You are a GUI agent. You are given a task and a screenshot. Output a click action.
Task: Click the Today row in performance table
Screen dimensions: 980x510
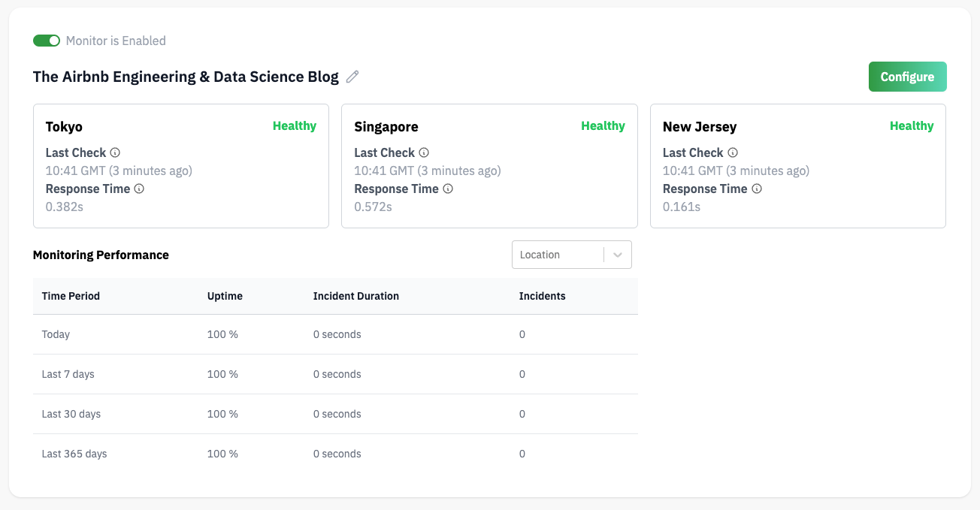335,334
